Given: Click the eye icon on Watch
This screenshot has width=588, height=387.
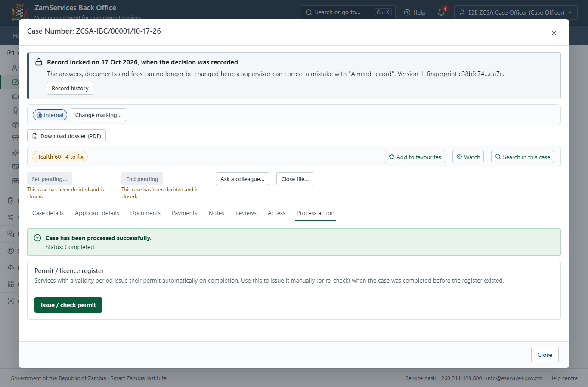Looking at the screenshot, I should (459, 157).
